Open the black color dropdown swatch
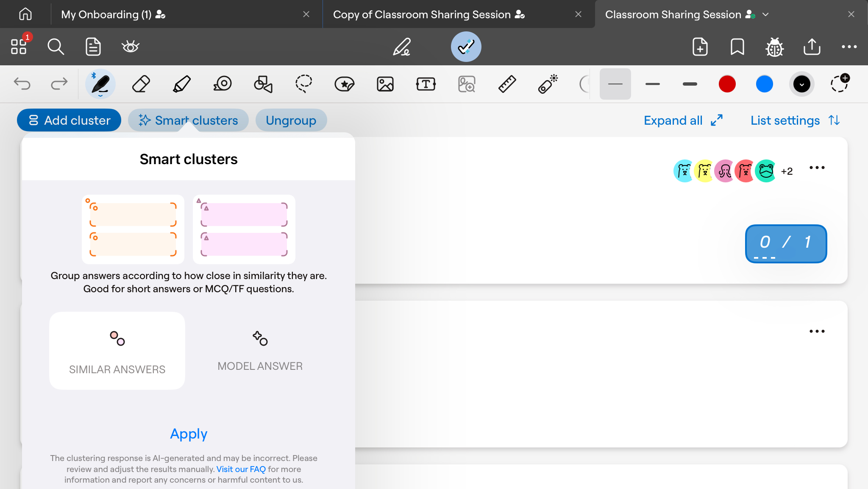This screenshot has height=489, width=868. [801, 84]
